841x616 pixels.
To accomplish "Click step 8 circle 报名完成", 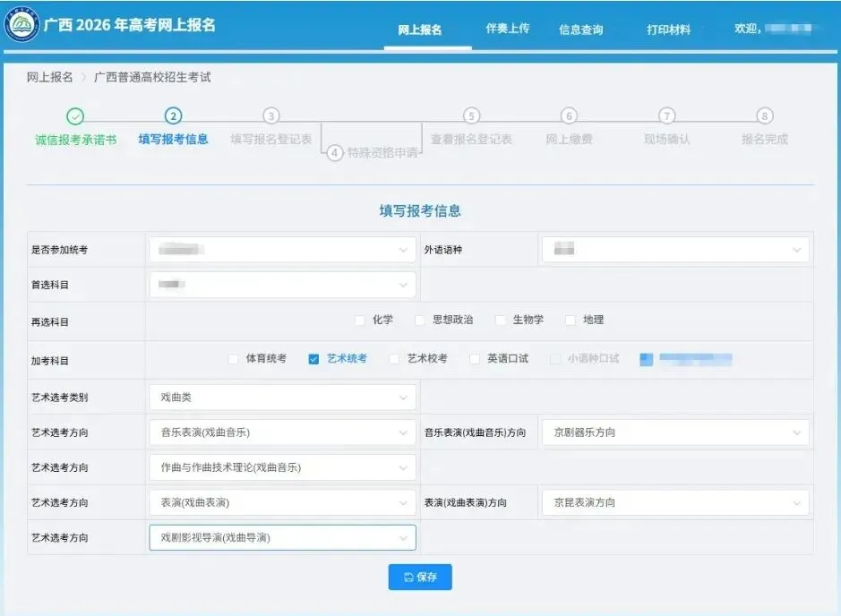I will [764, 115].
